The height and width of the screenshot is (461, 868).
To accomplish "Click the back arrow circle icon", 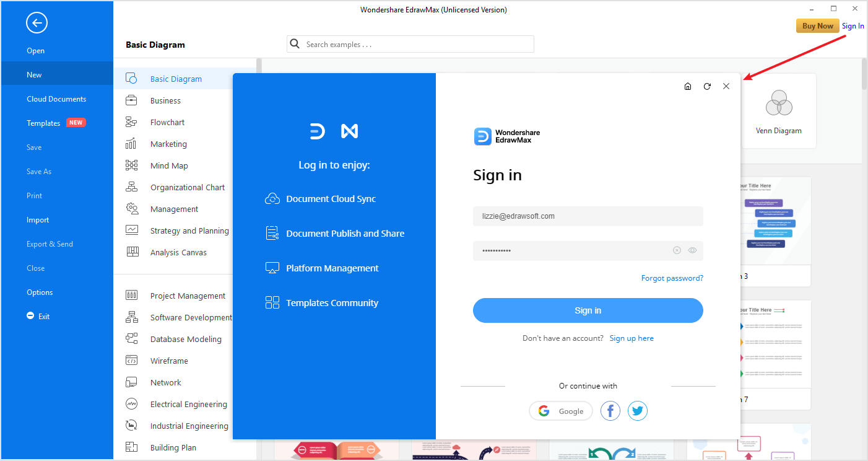I will point(37,24).
